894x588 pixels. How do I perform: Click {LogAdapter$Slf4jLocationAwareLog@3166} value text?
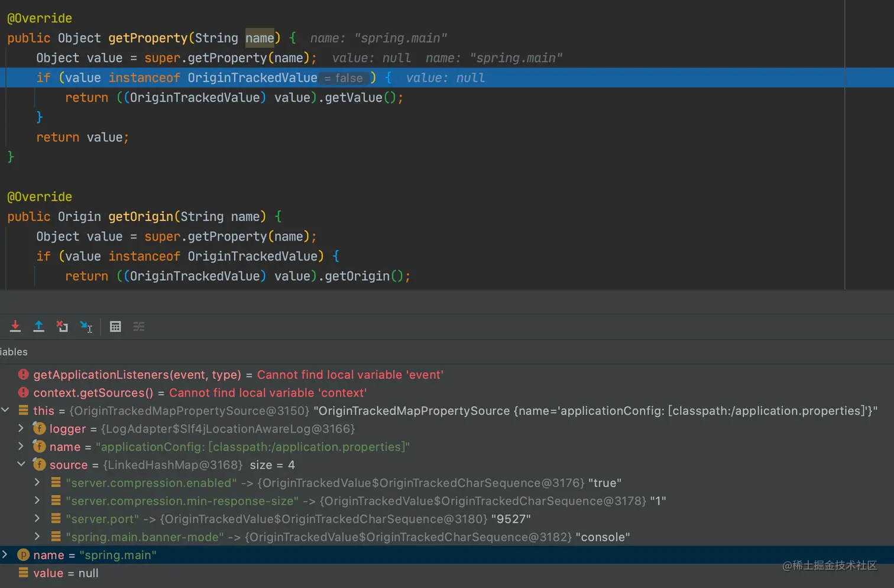pyautogui.click(x=228, y=428)
